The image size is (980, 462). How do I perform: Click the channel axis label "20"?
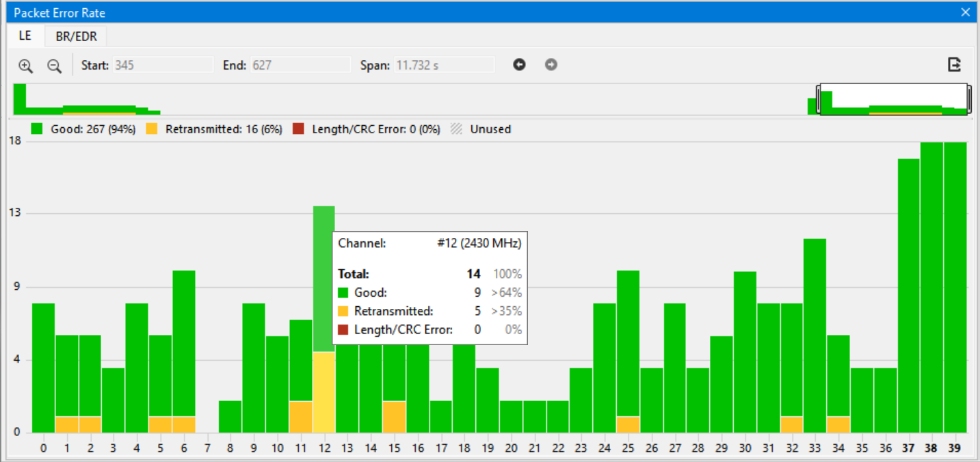click(x=511, y=448)
